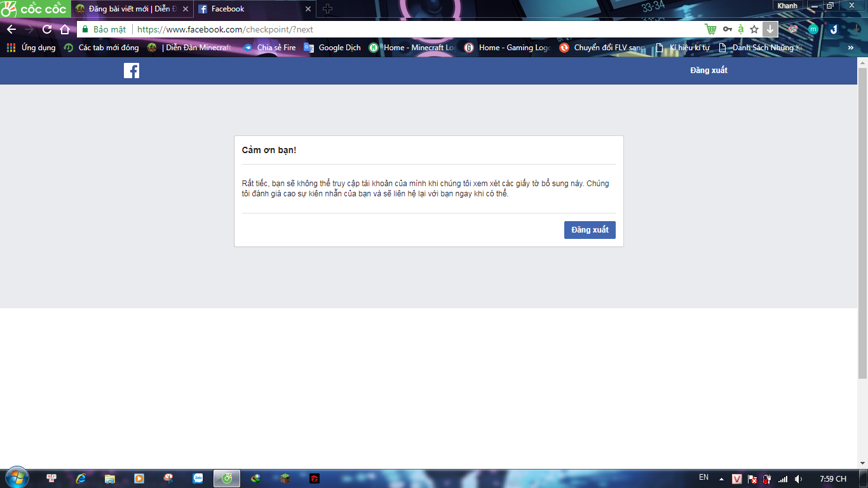Open the browser home page

(65, 29)
